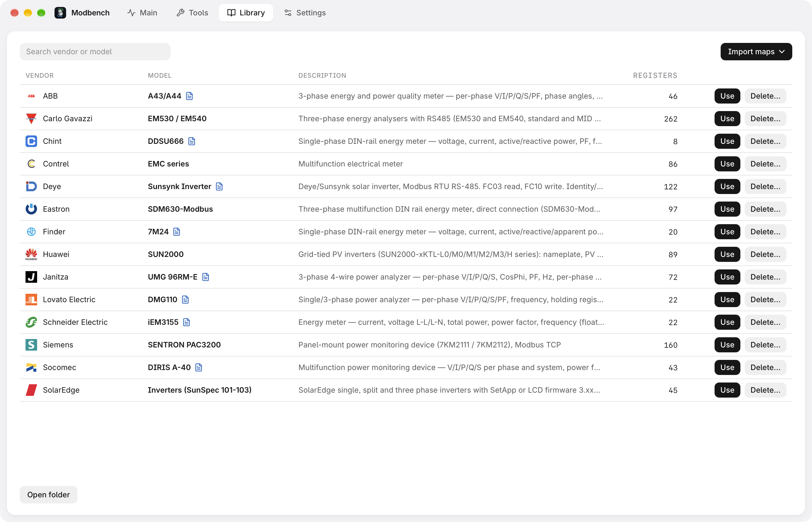
Task: Delete the Socomec DIRIS A-40 map
Action: (x=765, y=367)
